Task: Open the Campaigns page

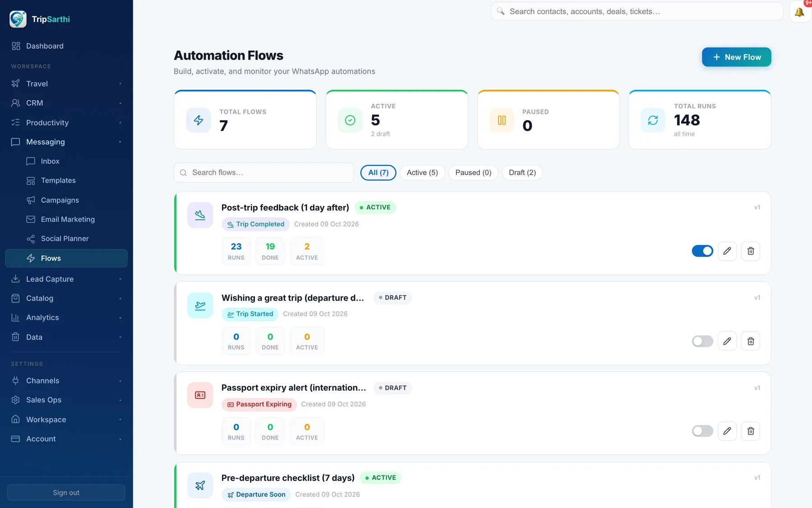Action: [x=66, y=200]
